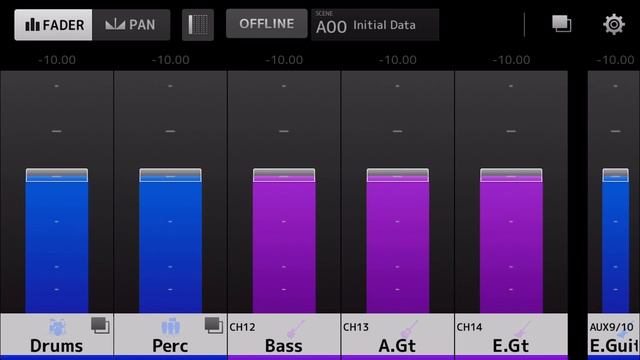Select the E.Gt fader handle

pos(511,175)
